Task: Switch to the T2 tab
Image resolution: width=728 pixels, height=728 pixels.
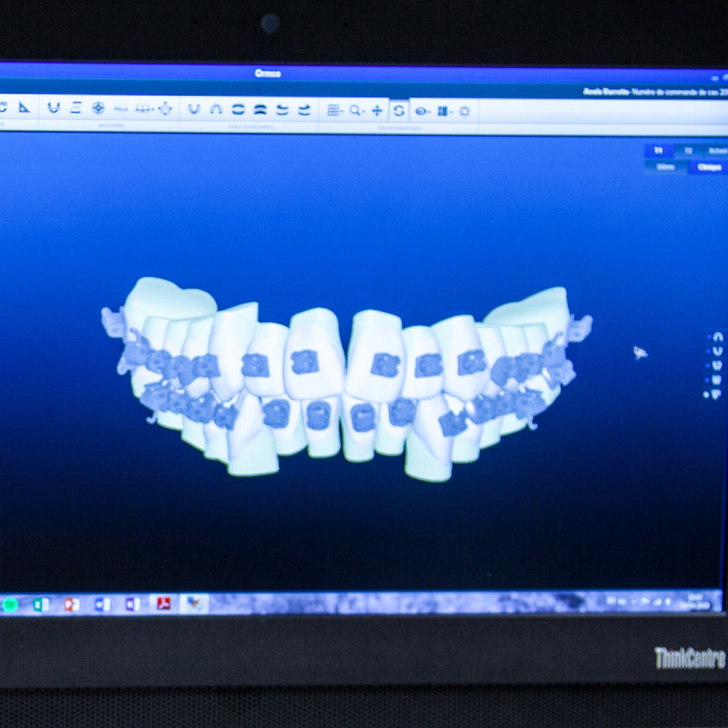Action: 688,151
